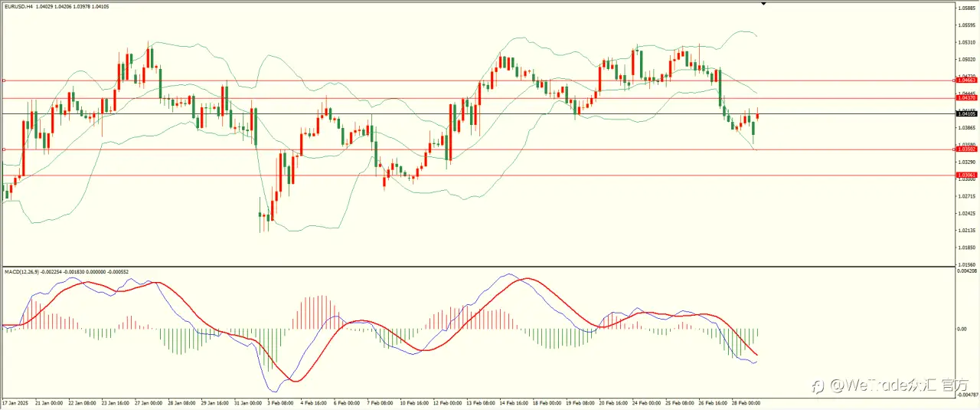980x410 pixels.
Task: Select the 1.04663 red price label
Action: point(967,80)
